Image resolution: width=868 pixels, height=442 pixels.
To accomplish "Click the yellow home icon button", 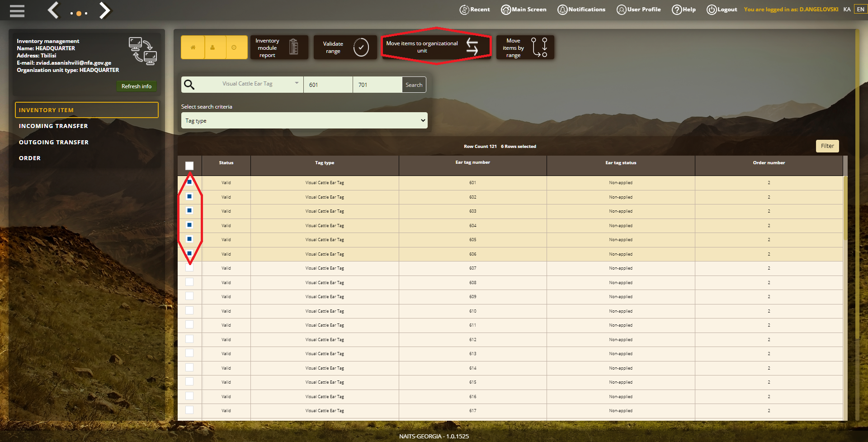I will pyautogui.click(x=193, y=47).
